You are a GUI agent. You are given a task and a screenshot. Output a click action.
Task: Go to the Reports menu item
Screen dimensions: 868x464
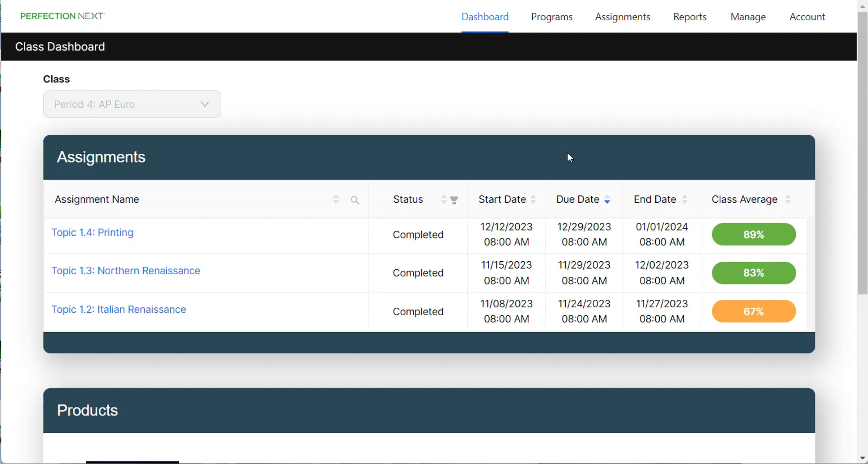(x=689, y=17)
